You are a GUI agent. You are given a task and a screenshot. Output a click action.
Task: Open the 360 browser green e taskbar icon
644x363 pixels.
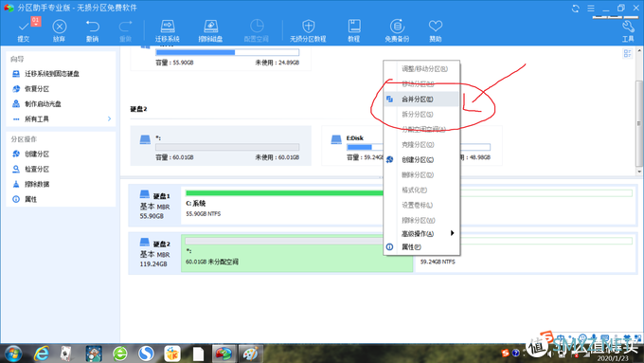120,354
